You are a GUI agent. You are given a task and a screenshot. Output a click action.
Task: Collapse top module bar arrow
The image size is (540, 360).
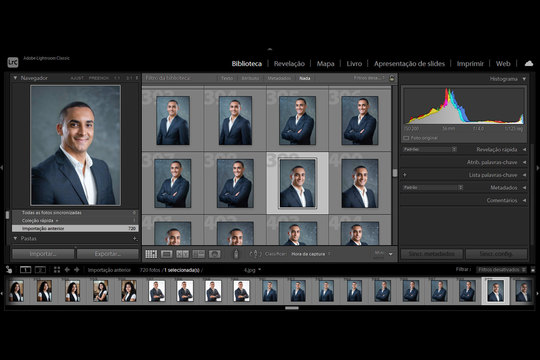point(270,49)
